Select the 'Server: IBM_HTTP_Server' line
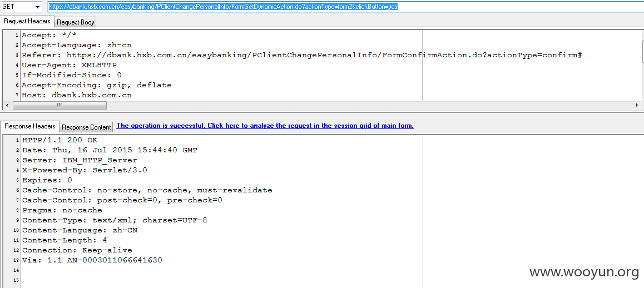Screen dimensions: 644x288 click(80, 160)
